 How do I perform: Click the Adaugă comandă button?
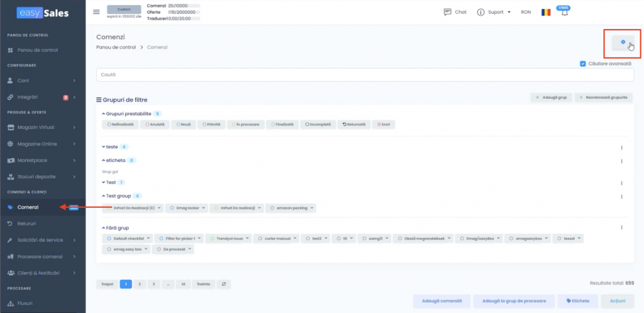(441, 301)
